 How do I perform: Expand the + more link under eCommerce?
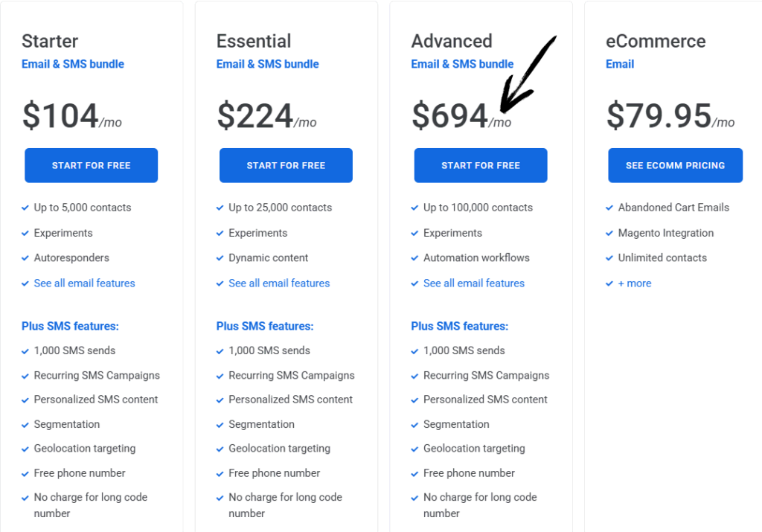(x=634, y=283)
